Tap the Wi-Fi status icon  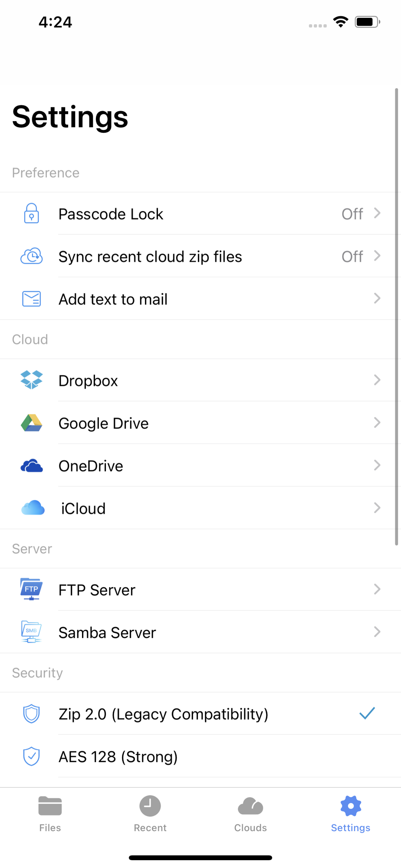341,22
